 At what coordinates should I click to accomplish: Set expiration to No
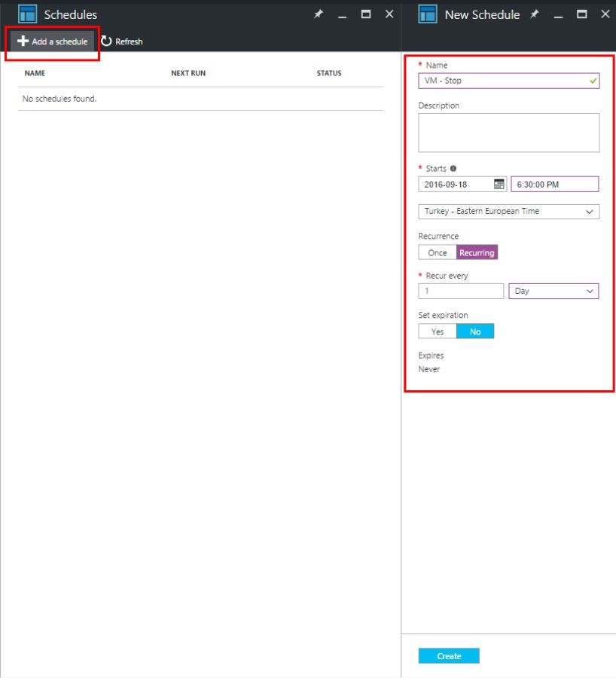(475, 331)
